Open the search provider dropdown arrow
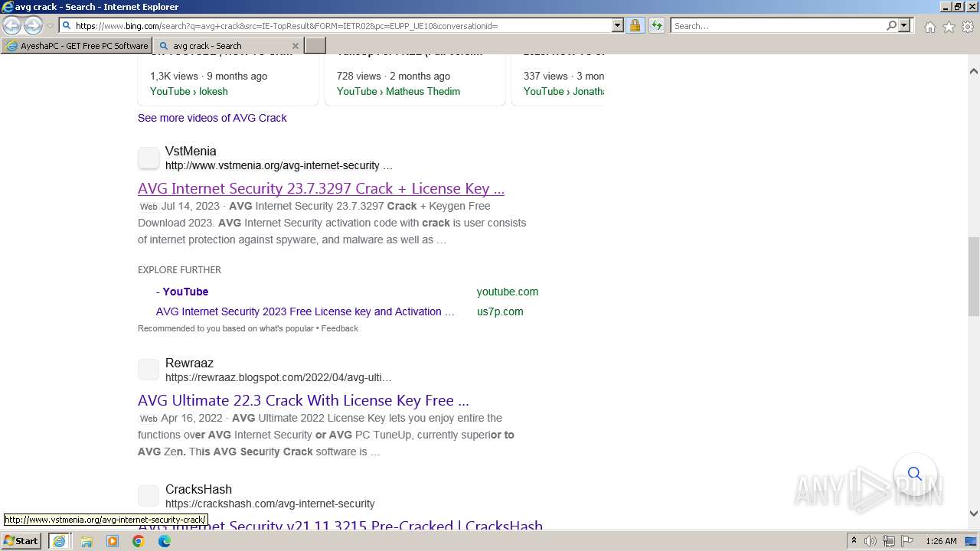Viewport: 980px width, 551px height. pos(904,25)
